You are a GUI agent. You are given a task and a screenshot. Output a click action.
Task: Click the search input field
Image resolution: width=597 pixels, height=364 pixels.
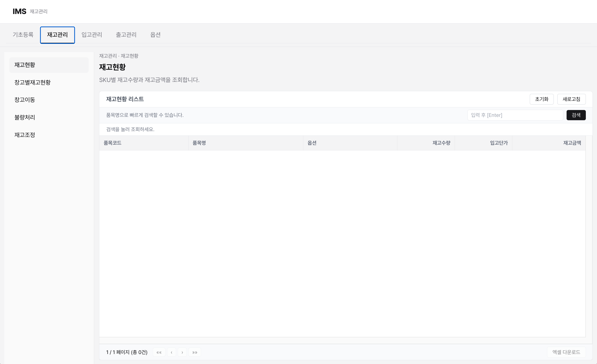(515, 115)
